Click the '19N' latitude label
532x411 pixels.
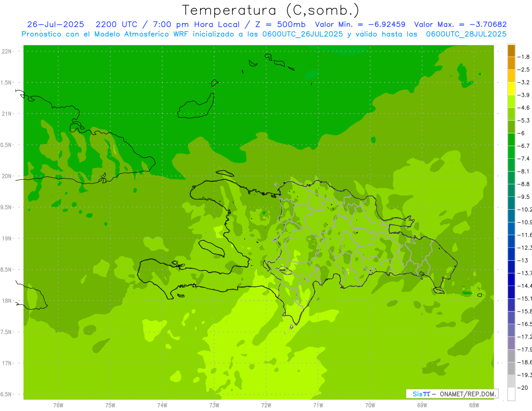(x=8, y=239)
